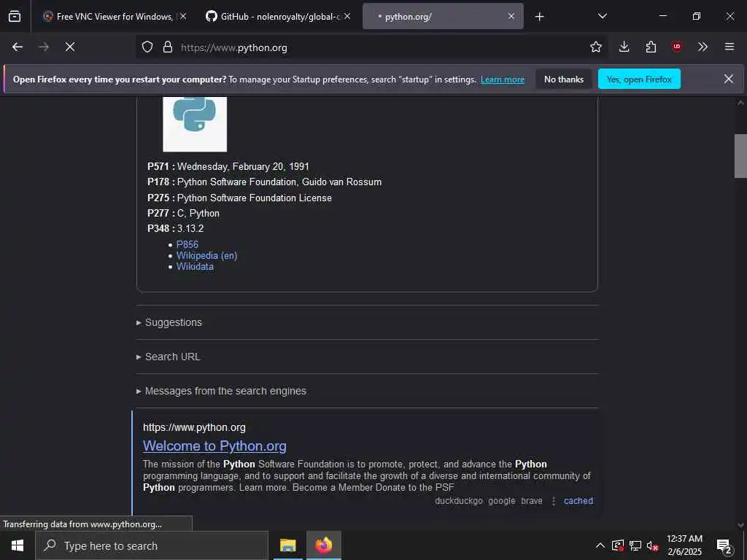The image size is (747, 560).
Task: Open the Firefox downloads panel
Action: (624, 47)
